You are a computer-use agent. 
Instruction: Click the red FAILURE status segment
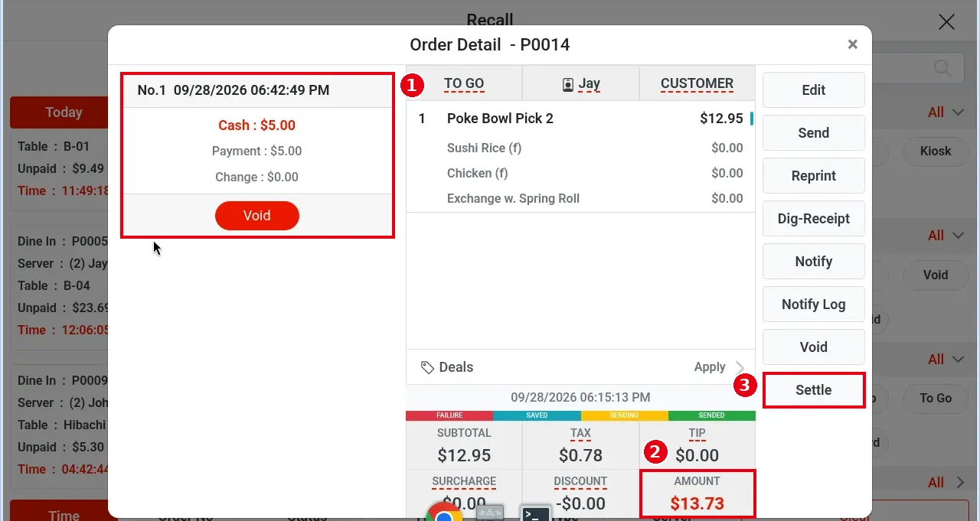[449, 415]
